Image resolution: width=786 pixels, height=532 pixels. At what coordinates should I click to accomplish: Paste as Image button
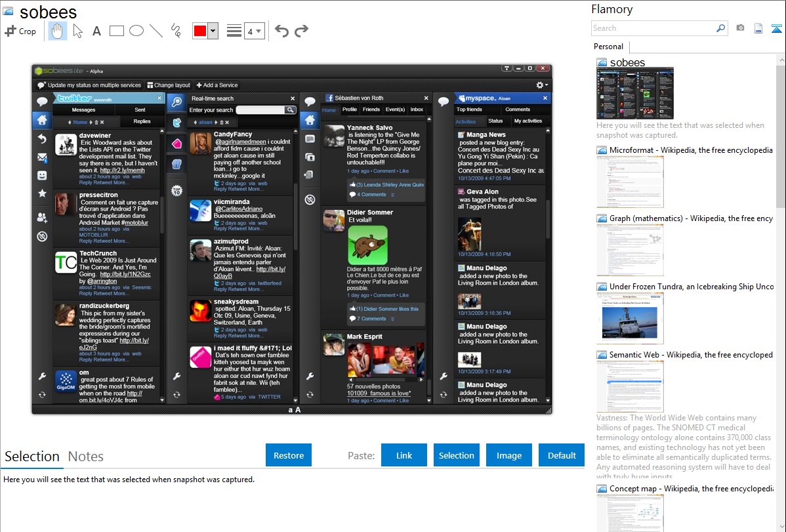508,455
